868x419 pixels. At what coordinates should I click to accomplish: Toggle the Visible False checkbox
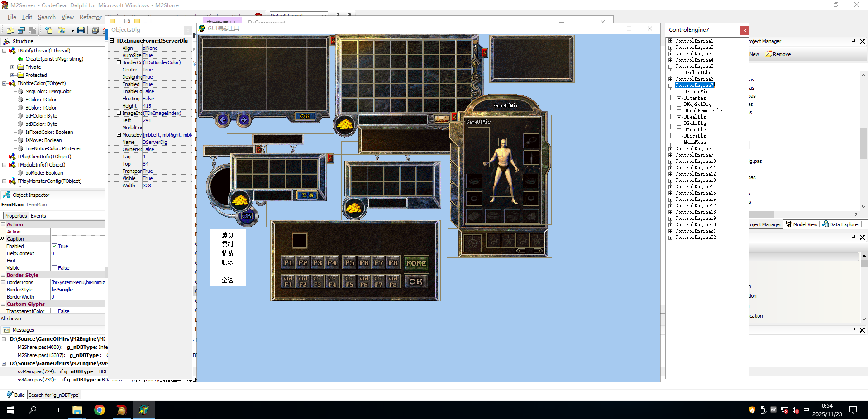coord(54,268)
